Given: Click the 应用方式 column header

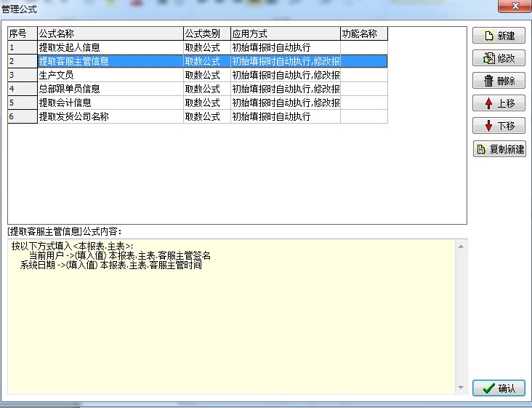Looking at the screenshot, I should coord(286,33).
